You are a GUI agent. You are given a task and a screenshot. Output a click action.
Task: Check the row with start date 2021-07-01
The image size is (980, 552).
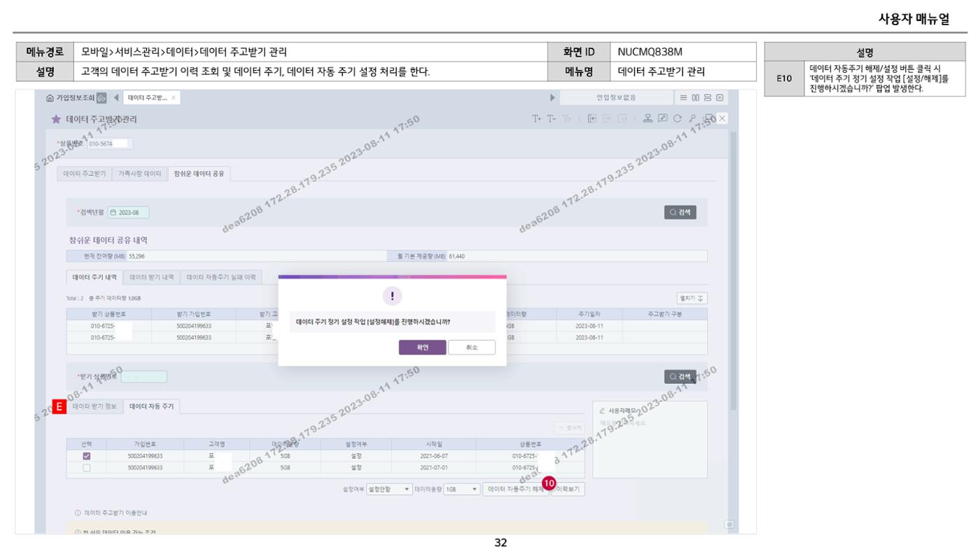87,467
